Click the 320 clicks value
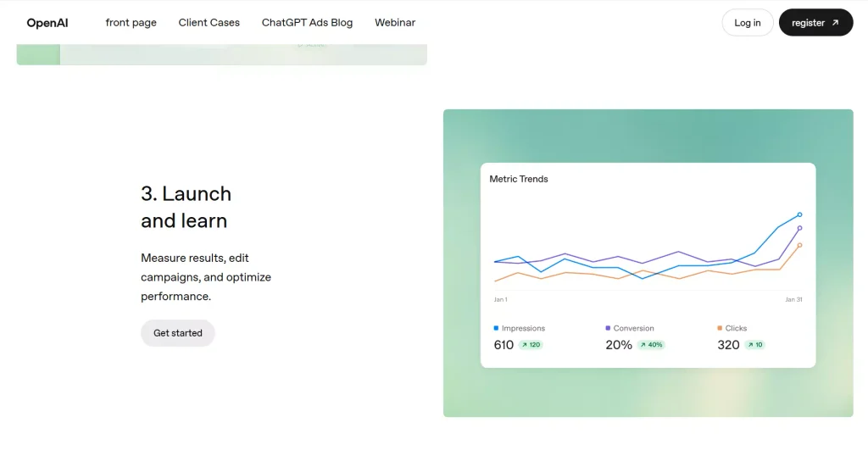This screenshot has width=868, height=456. click(728, 345)
